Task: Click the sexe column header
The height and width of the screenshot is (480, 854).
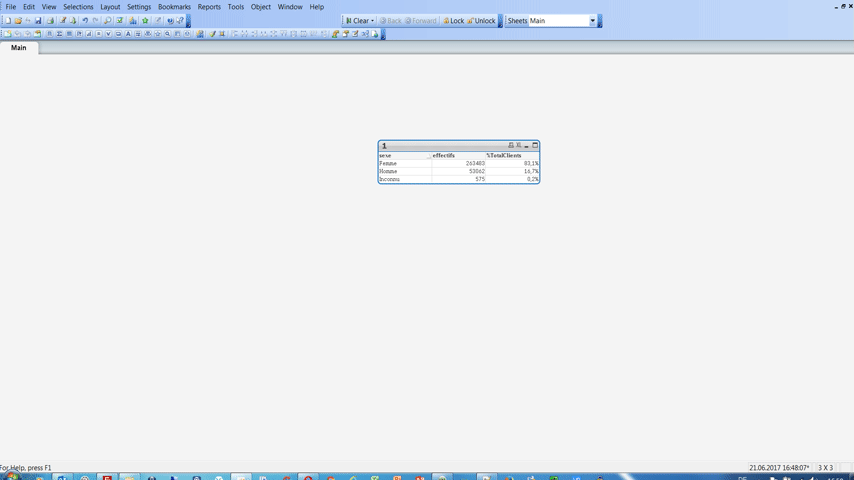Action: click(405, 155)
